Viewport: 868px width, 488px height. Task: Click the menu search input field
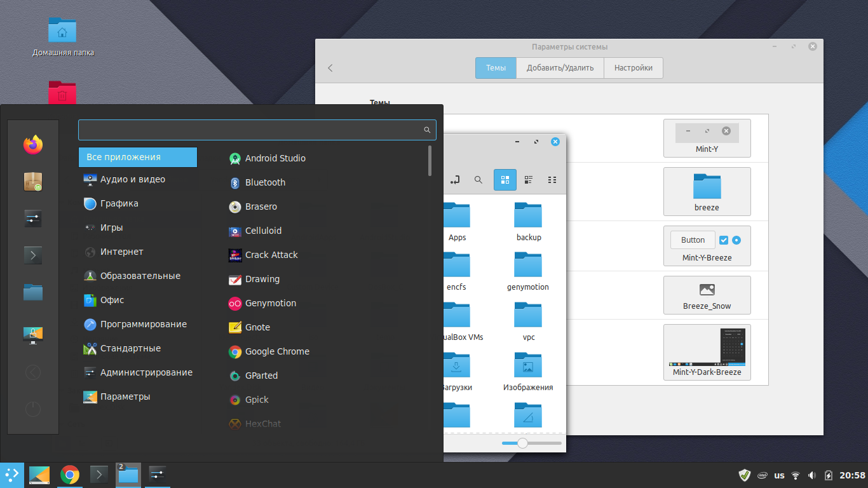coord(257,130)
